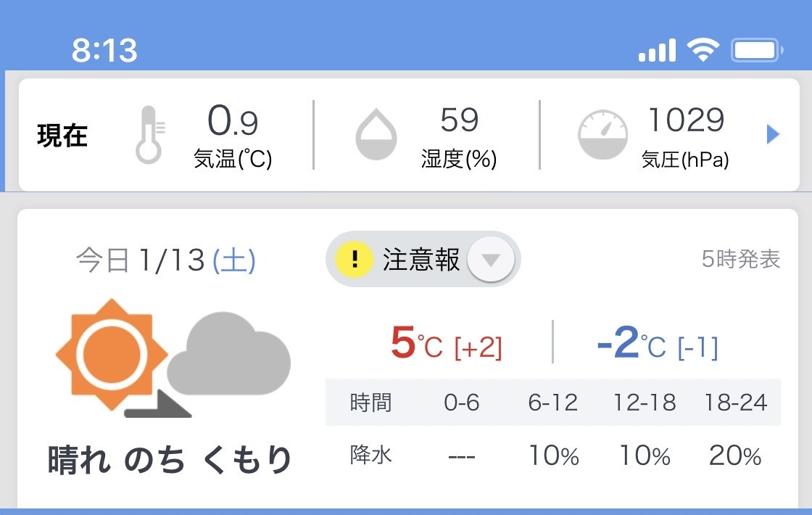Tap the yellow exclamation warning icon
The width and height of the screenshot is (812, 515).
click(x=355, y=258)
